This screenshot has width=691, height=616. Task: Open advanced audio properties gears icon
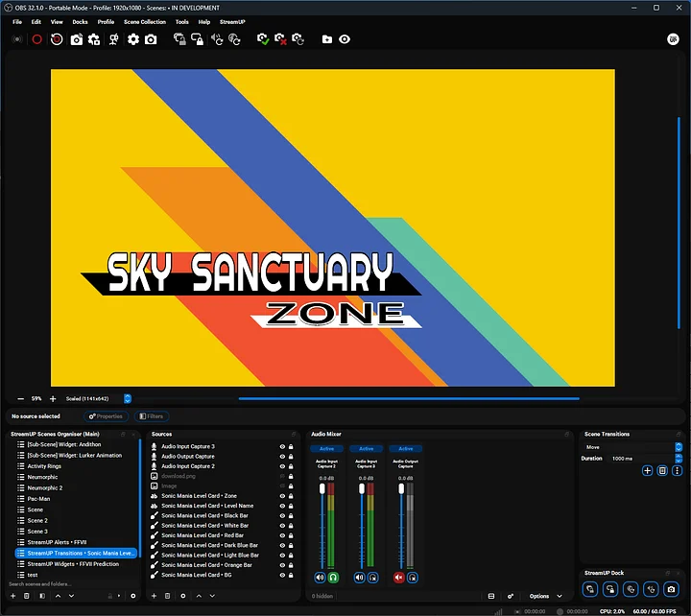(x=511, y=596)
